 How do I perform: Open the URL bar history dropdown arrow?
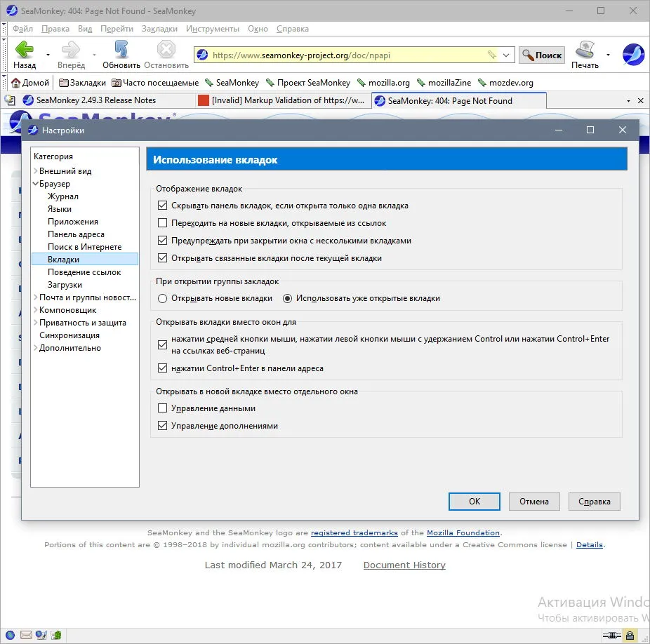click(x=506, y=55)
